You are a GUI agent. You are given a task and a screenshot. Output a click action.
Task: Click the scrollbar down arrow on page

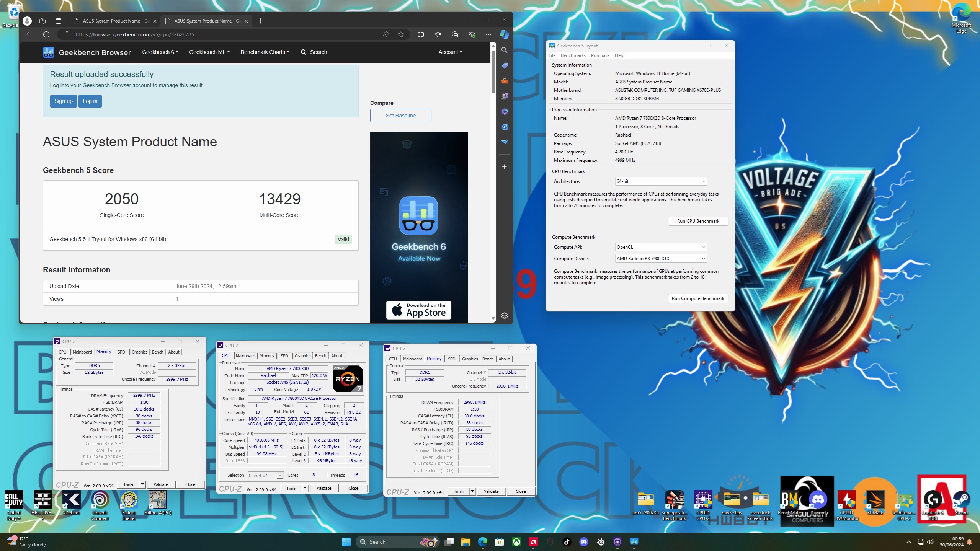493,318
